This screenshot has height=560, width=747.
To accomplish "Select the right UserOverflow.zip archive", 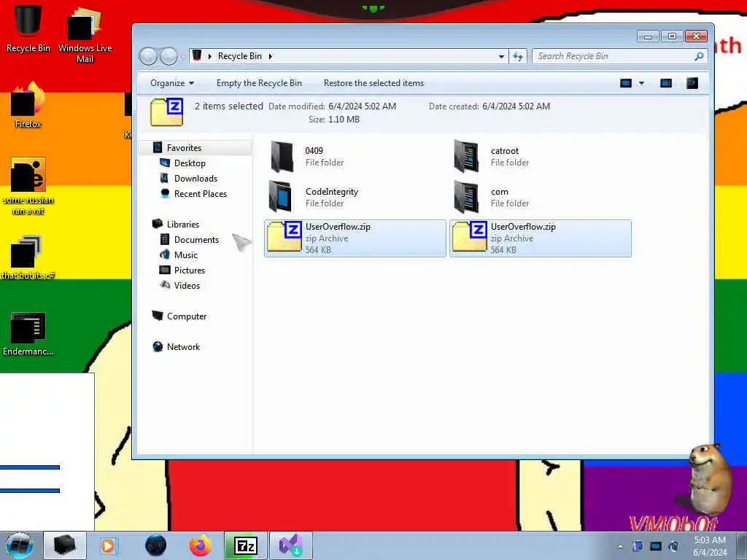I will [541, 238].
